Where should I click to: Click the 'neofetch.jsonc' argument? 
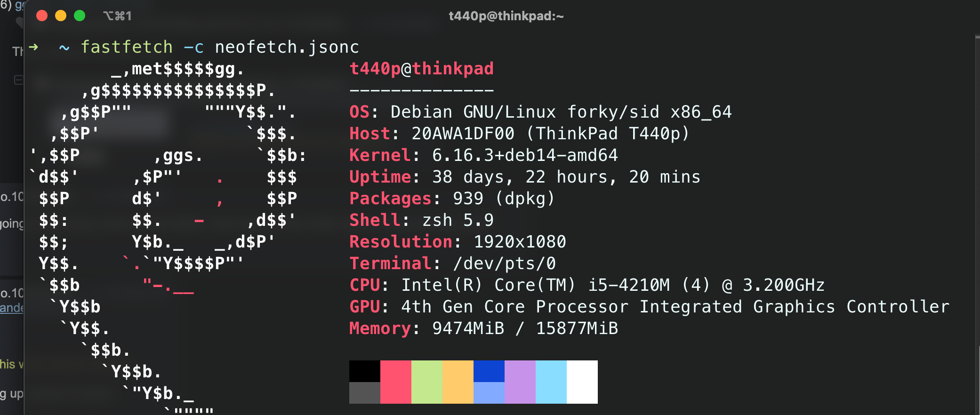(x=287, y=47)
